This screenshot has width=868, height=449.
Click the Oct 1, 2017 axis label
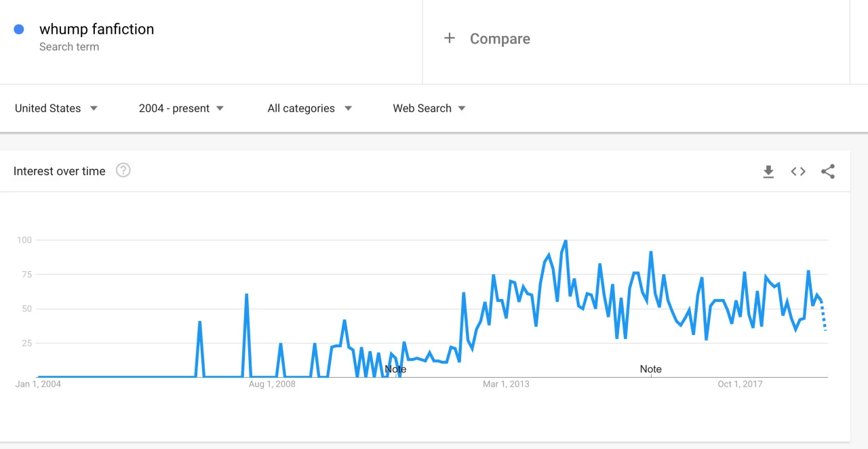740,384
